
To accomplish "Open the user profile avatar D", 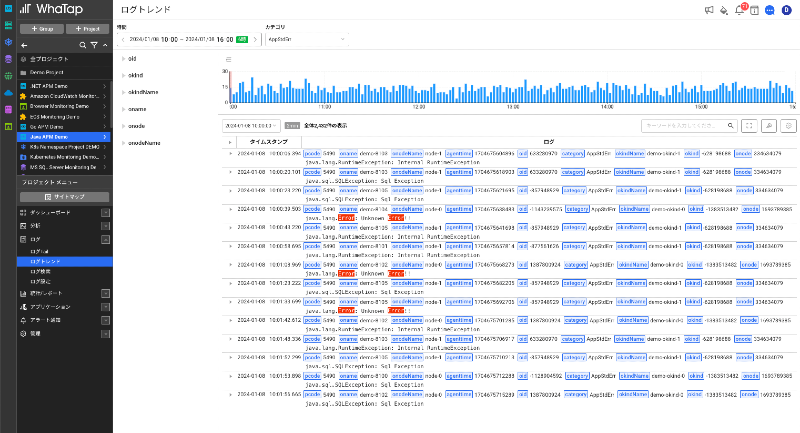I will pyautogui.click(x=787, y=10).
